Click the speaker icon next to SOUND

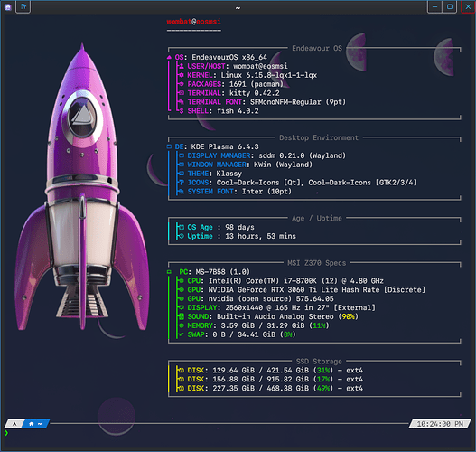coord(182,316)
